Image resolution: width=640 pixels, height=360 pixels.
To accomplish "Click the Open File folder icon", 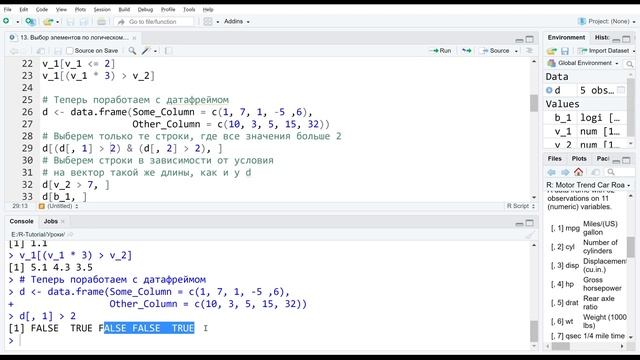I will click(48, 21).
